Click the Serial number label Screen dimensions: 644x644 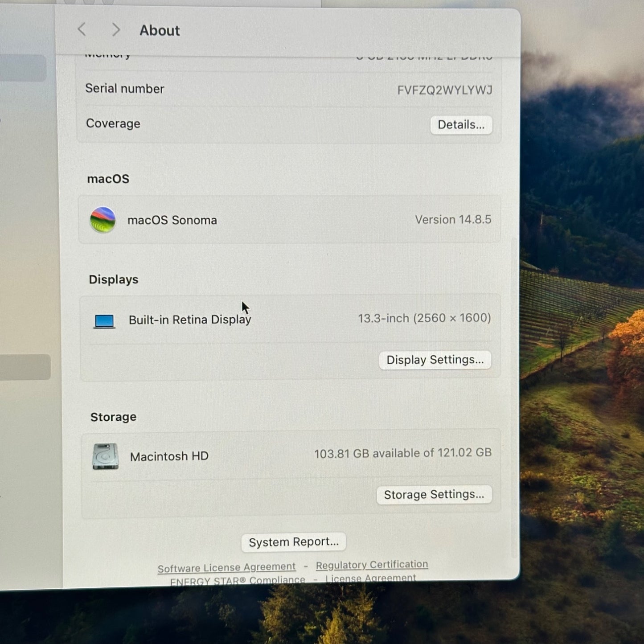tap(125, 89)
